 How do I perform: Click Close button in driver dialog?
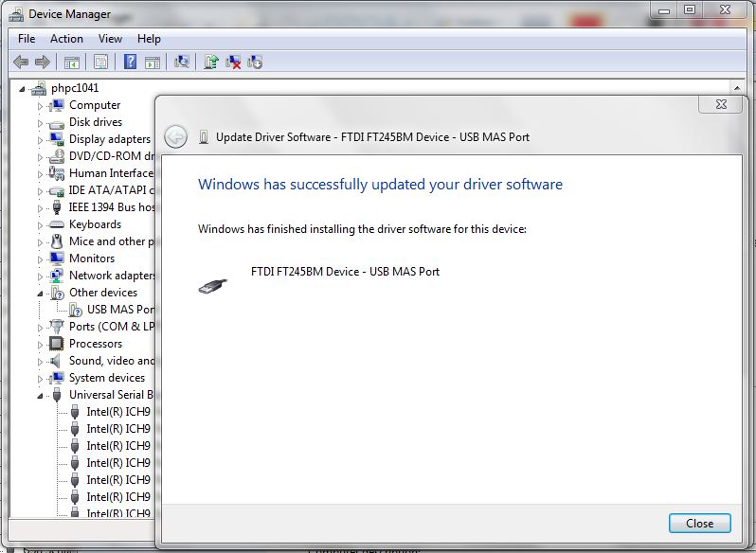pyautogui.click(x=699, y=523)
